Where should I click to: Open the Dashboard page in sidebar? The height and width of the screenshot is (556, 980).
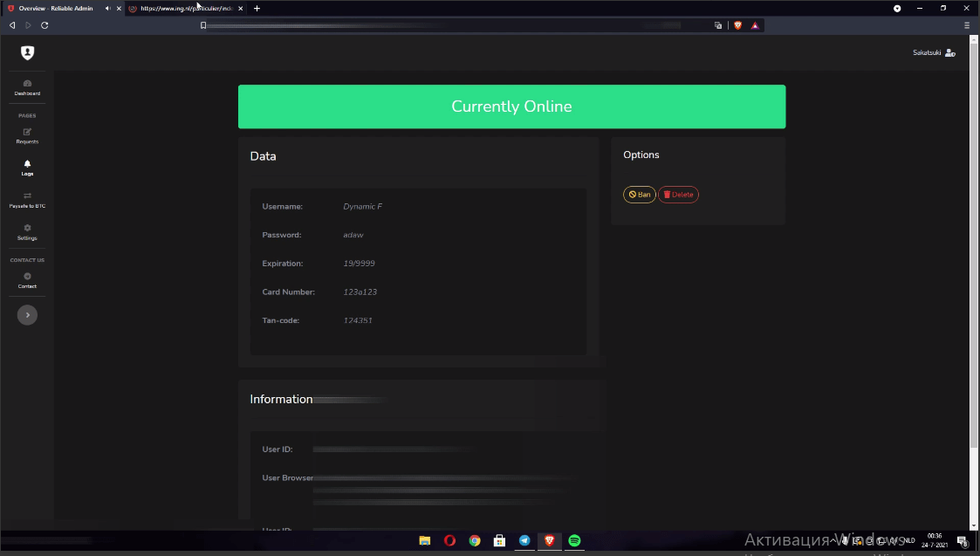[27, 86]
